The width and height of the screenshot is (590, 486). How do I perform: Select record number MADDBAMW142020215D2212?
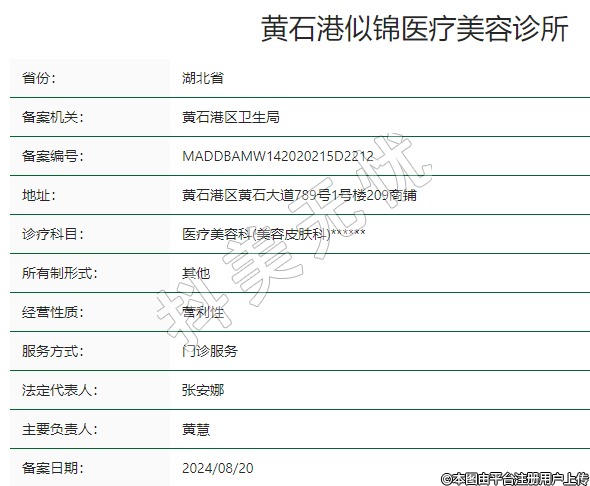coord(278,156)
